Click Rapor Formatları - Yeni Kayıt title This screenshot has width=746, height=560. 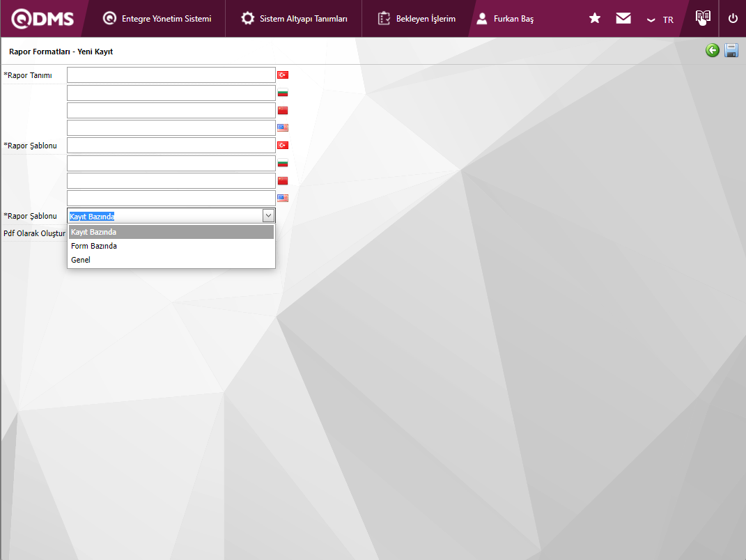[61, 52]
